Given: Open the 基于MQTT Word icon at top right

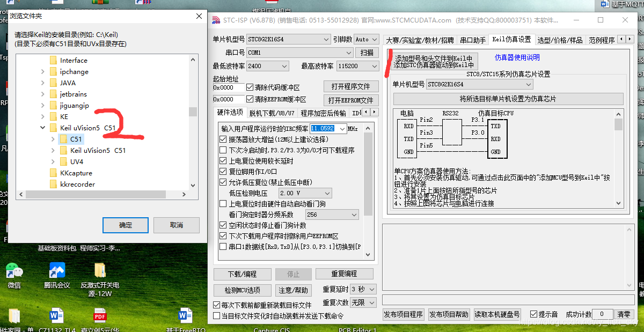Looking at the screenshot, I should [x=605, y=4].
